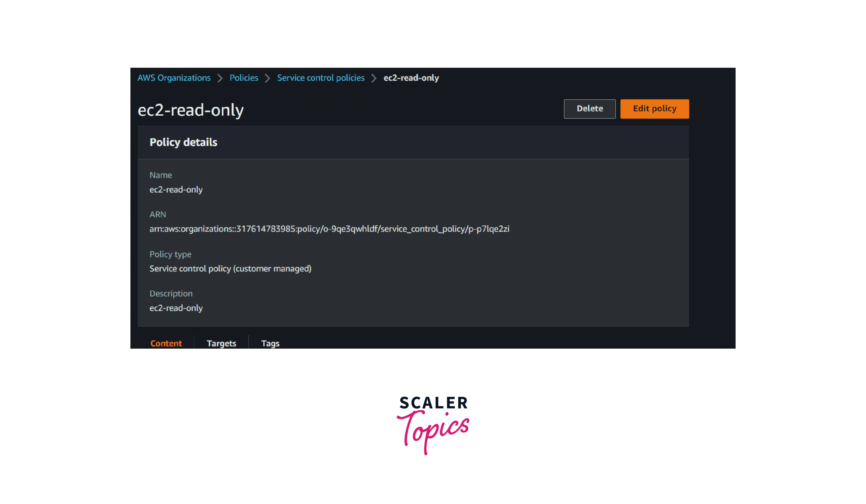Click the Edit policy button

tap(654, 108)
